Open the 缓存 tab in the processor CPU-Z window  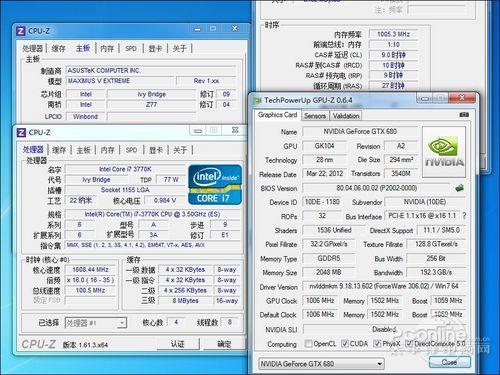tap(59, 150)
